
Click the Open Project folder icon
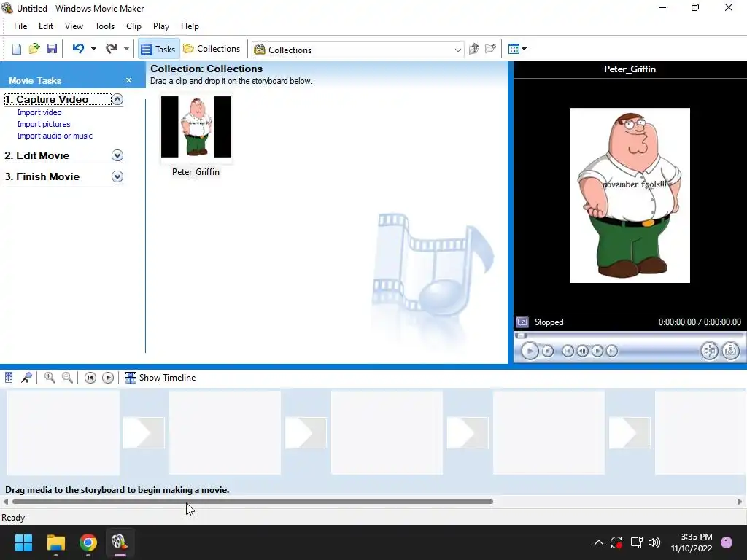click(x=34, y=49)
